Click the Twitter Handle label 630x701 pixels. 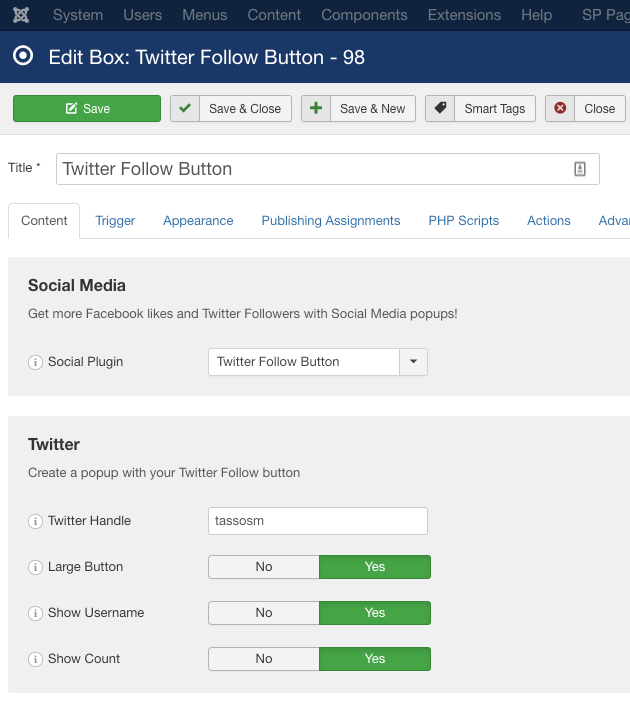[x=89, y=521]
